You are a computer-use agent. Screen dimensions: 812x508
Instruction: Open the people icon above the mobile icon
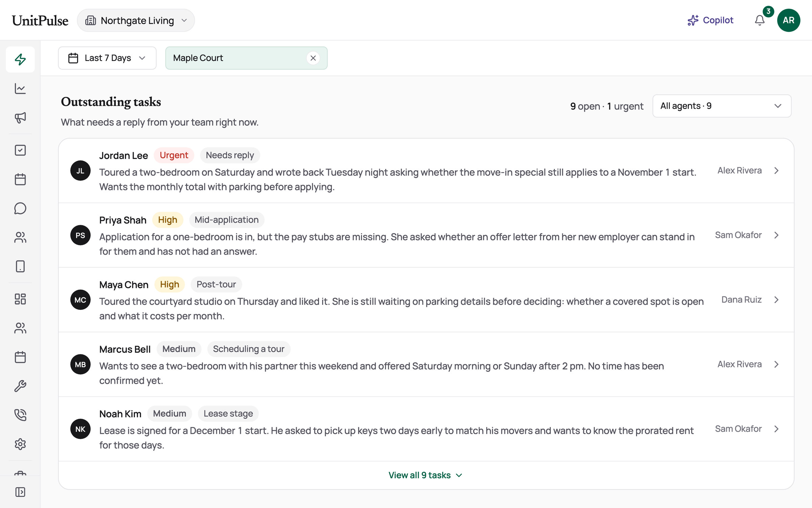click(x=20, y=237)
